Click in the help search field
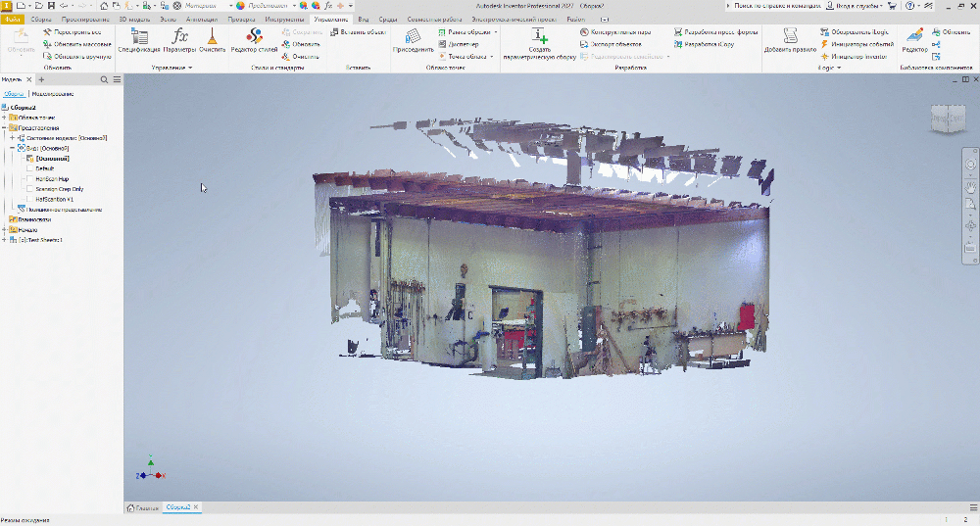Screen dimensions: 980x526 pos(777,6)
